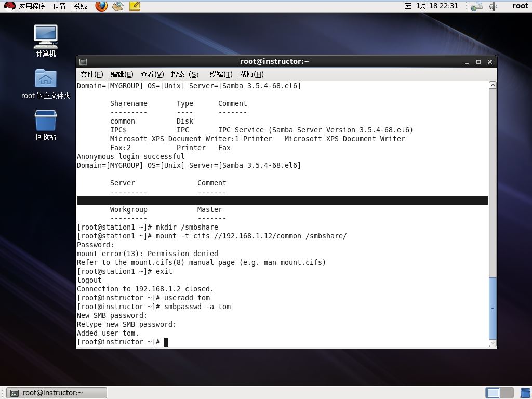Viewport: 532px width, 399px height.
Task: Open the terminal 文件(F) menu
Action: (x=91, y=74)
